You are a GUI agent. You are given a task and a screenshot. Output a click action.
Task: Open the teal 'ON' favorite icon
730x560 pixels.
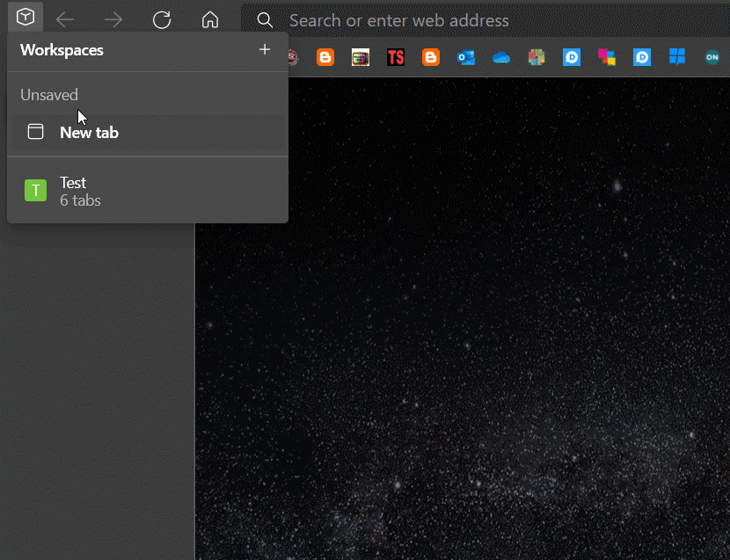pos(712,57)
